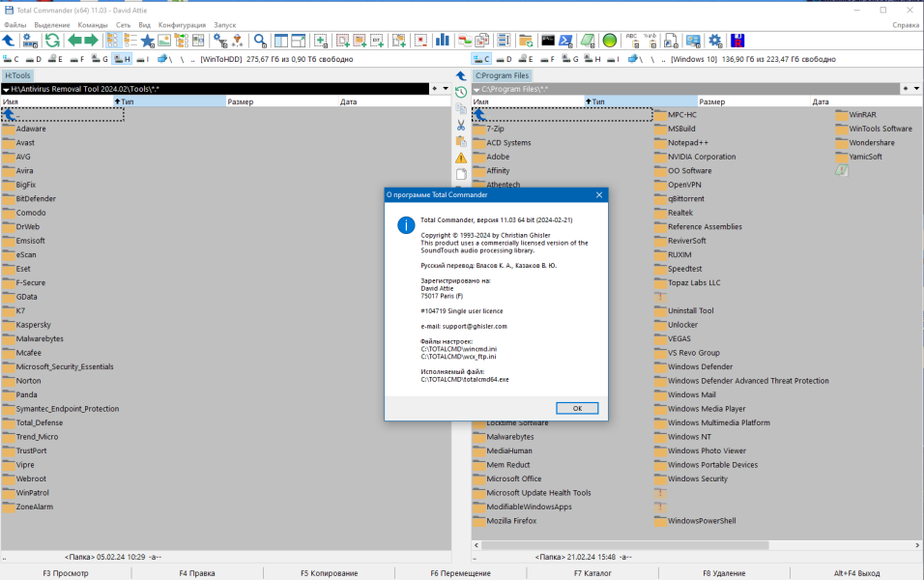Image resolution: width=924 pixels, height=580 pixels.
Task: Open the Конфигурация menu
Action: 182,25
